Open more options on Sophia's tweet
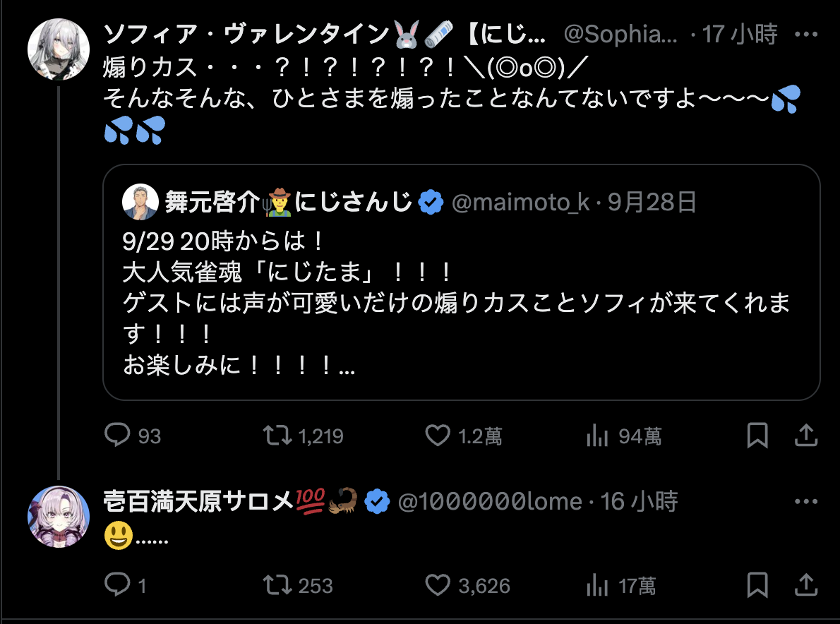The image size is (840, 624). (805, 34)
